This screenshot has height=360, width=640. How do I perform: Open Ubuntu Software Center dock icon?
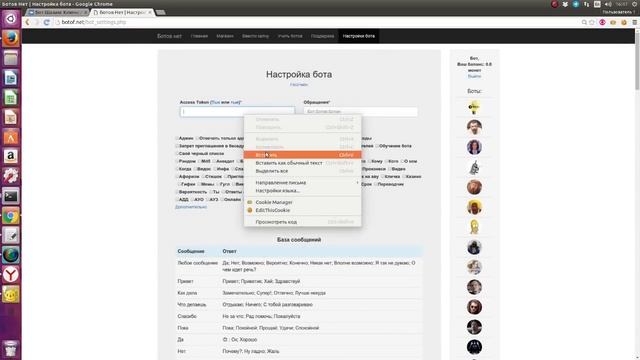point(11,137)
